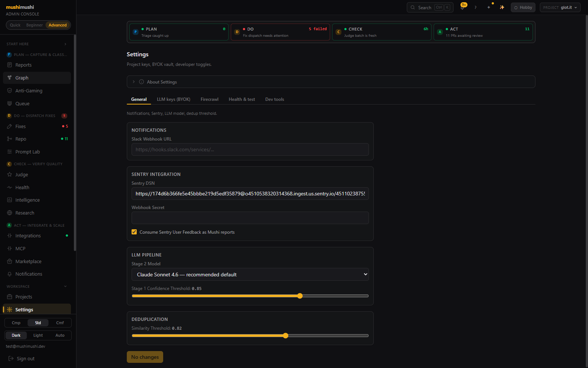The height and width of the screenshot is (368, 588).
Task: Switch to the Firecrawl tab
Action: pyautogui.click(x=209, y=99)
